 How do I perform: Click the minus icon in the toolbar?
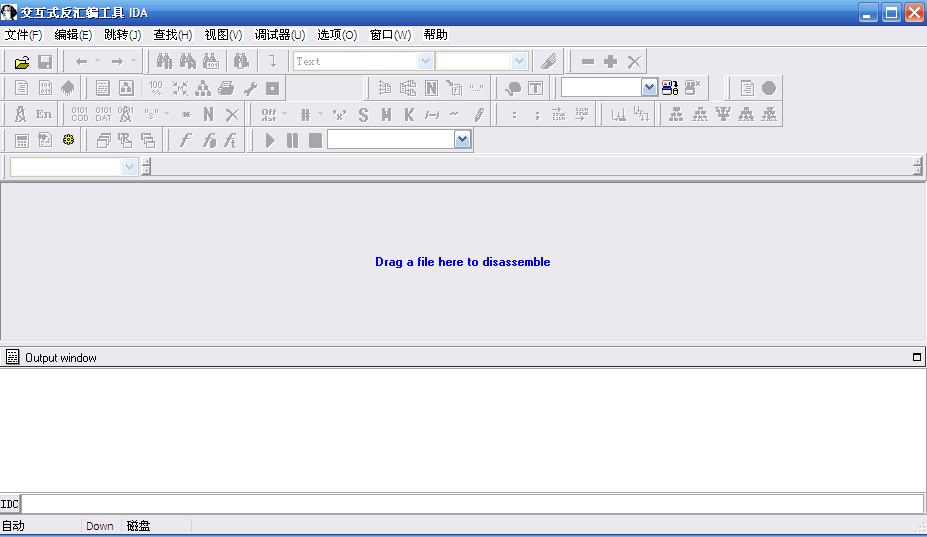(588, 62)
